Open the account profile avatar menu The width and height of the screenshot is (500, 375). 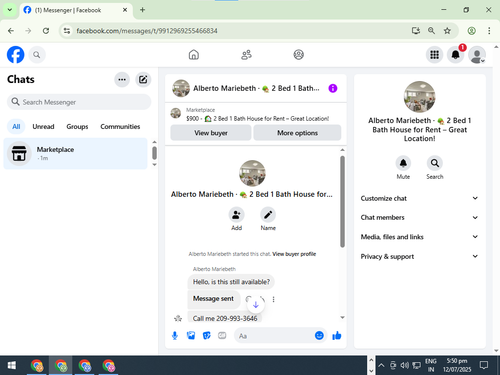point(477,55)
